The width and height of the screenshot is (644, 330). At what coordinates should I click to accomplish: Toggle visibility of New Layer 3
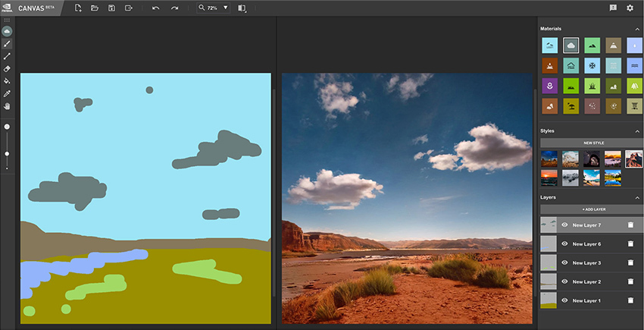coord(564,262)
